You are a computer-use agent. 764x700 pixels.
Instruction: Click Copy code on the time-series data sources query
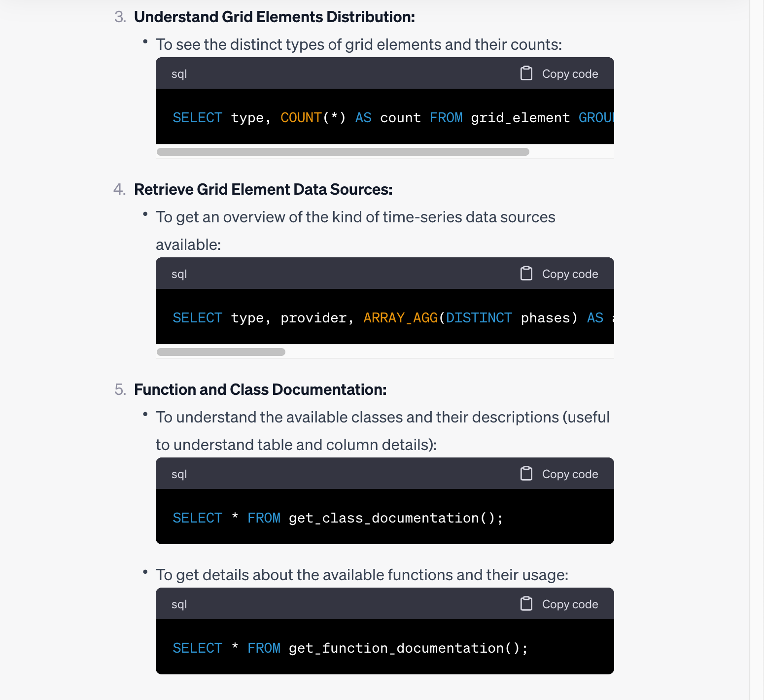coord(569,273)
